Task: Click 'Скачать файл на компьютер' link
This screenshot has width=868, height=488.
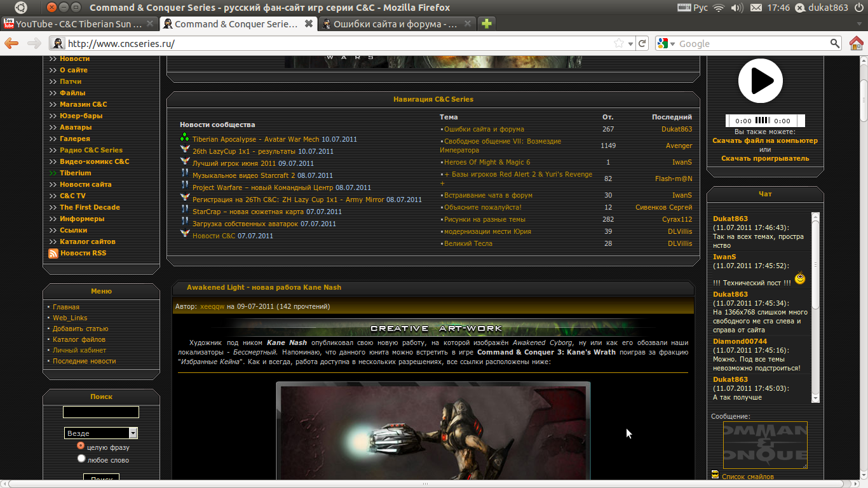Action: 765,141
